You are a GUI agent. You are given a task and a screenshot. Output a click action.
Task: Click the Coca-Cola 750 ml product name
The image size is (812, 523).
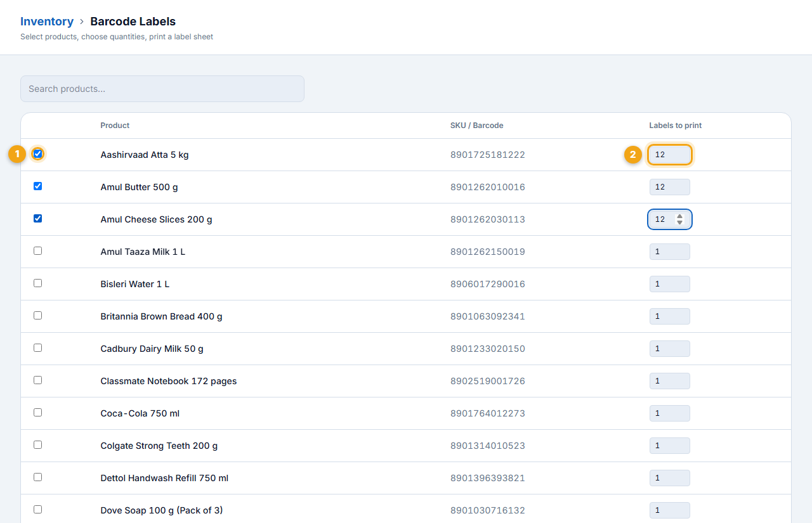tap(140, 413)
